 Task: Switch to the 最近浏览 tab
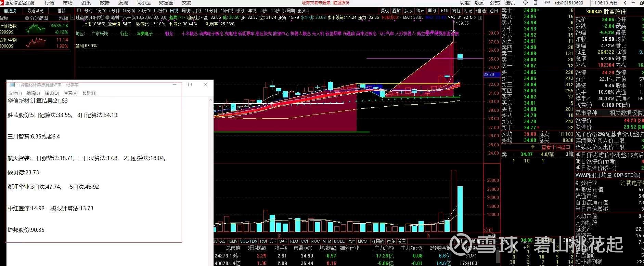click(x=36, y=11)
